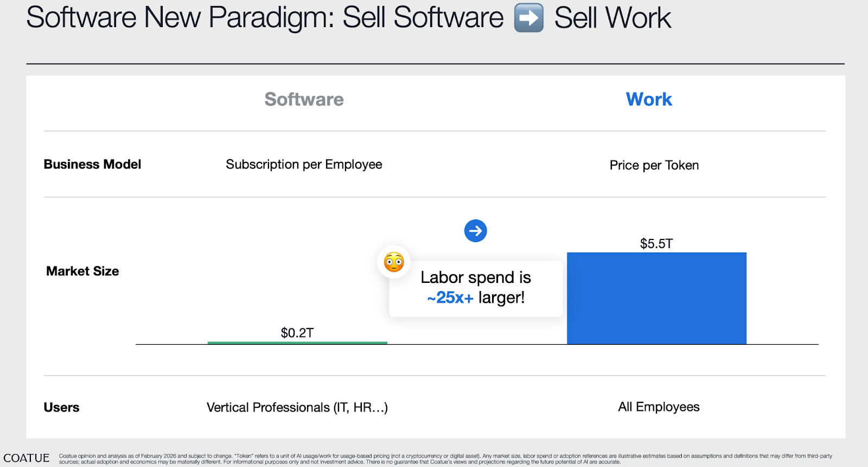
Task: Click Subscription per Employee text
Action: click(304, 165)
